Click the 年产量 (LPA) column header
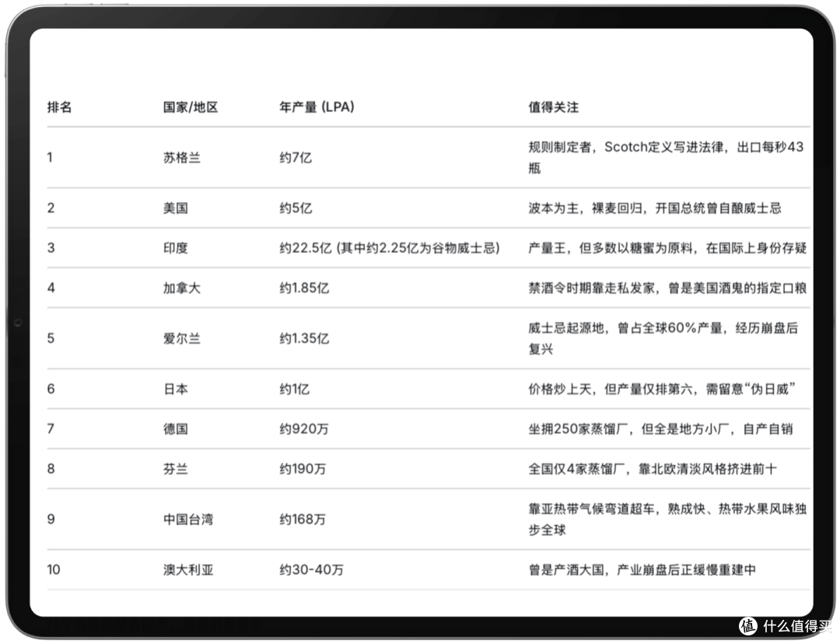 (x=317, y=107)
